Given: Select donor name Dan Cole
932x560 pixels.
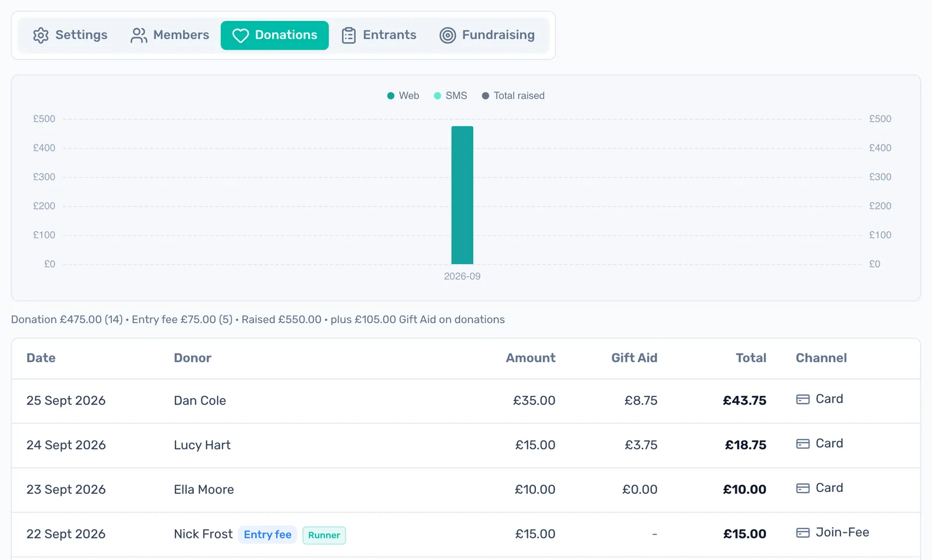Looking at the screenshot, I should coord(200,400).
